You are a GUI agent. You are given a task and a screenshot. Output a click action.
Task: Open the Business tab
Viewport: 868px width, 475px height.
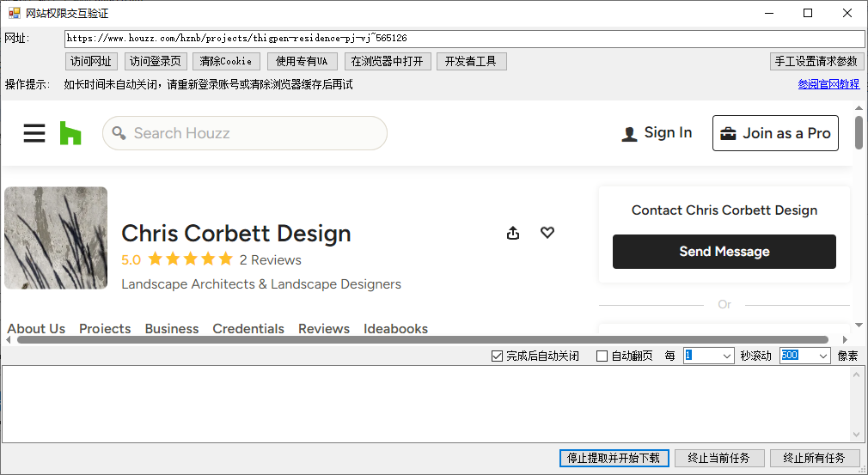172,328
